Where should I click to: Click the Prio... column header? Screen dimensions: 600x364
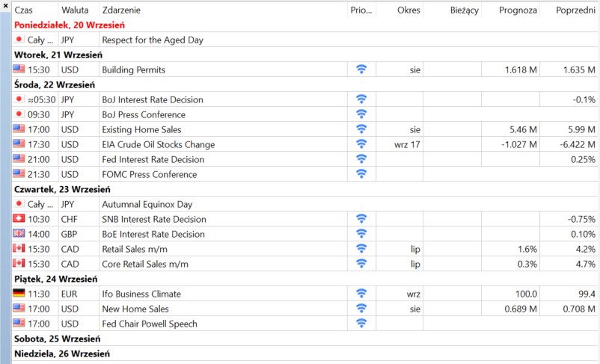[x=361, y=10]
